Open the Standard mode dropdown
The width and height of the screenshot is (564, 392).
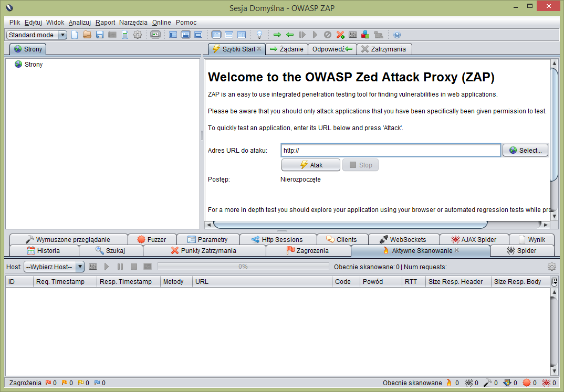pyautogui.click(x=37, y=35)
